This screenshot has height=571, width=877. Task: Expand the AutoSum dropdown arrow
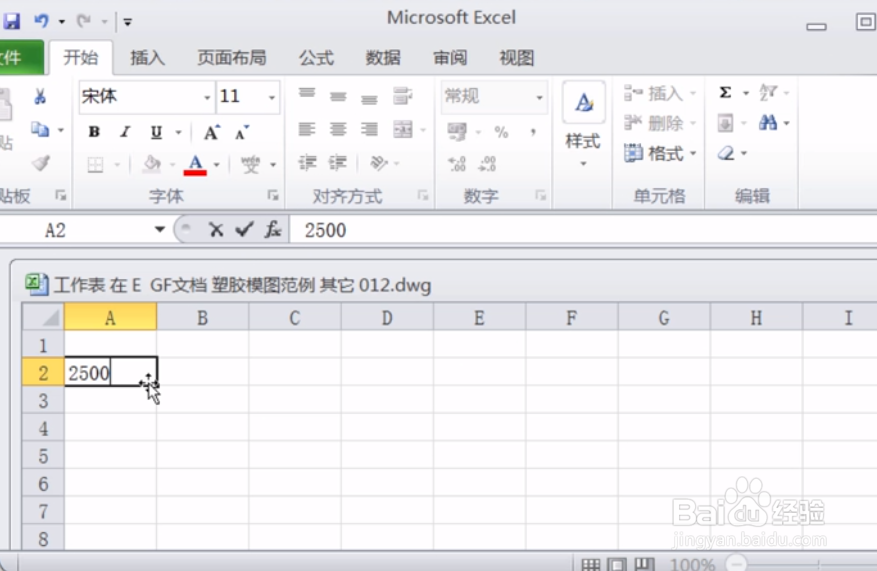(746, 93)
